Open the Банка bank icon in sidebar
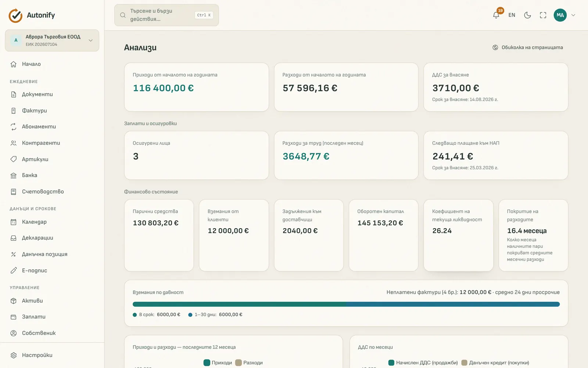Viewport: 588px width, 368px height. (x=14, y=176)
